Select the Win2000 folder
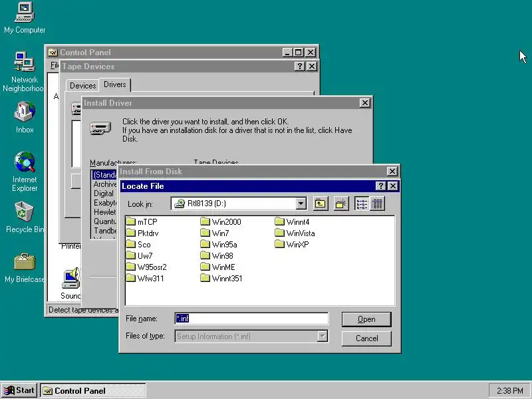Viewport: 532px width, 399px height. (x=221, y=222)
